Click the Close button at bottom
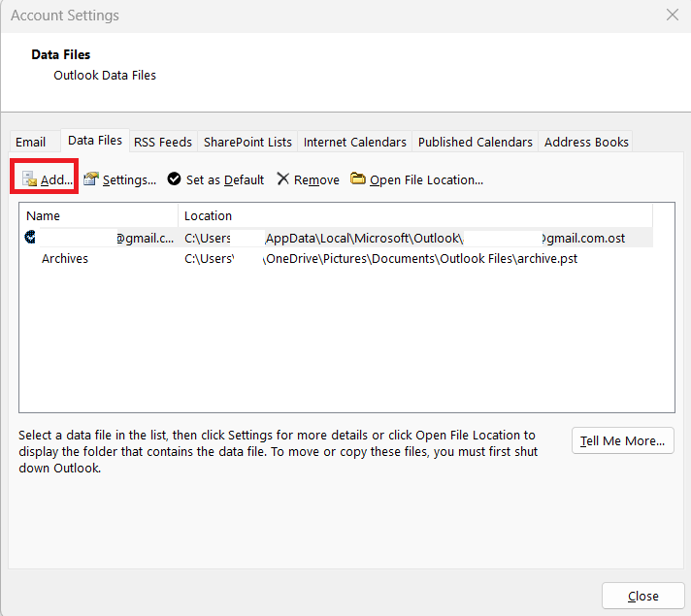691x616 pixels. click(643, 597)
